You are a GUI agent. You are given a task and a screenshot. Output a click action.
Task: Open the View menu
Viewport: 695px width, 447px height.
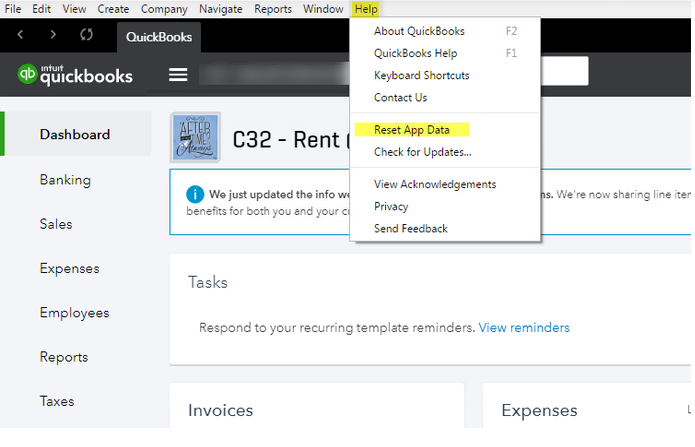click(74, 9)
